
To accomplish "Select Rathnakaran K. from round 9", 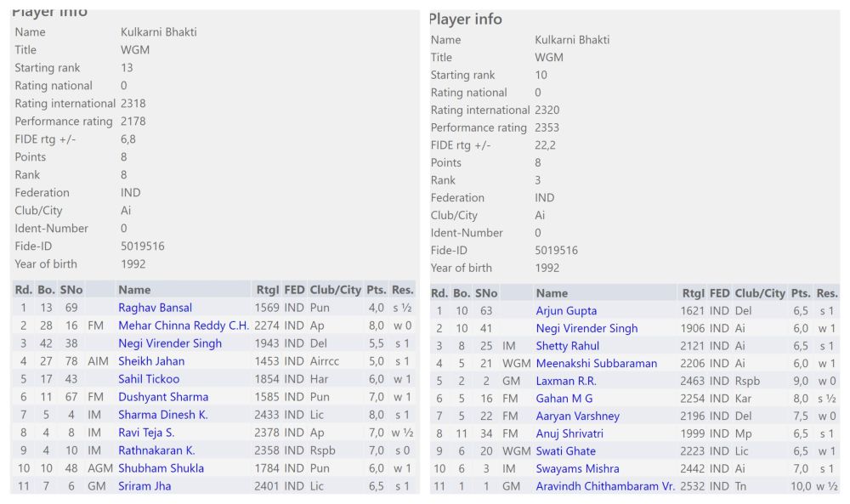I will coord(156,450).
